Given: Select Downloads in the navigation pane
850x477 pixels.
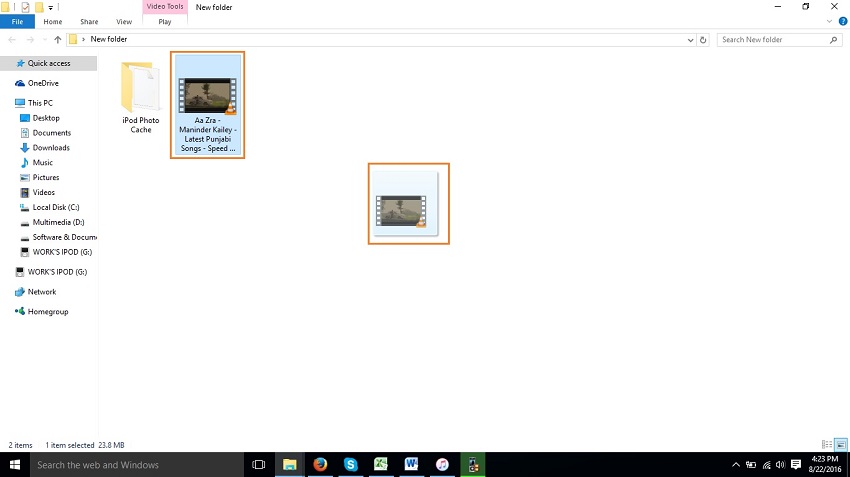Looking at the screenshot, I should pyautogui.click(x=51, y=148).
